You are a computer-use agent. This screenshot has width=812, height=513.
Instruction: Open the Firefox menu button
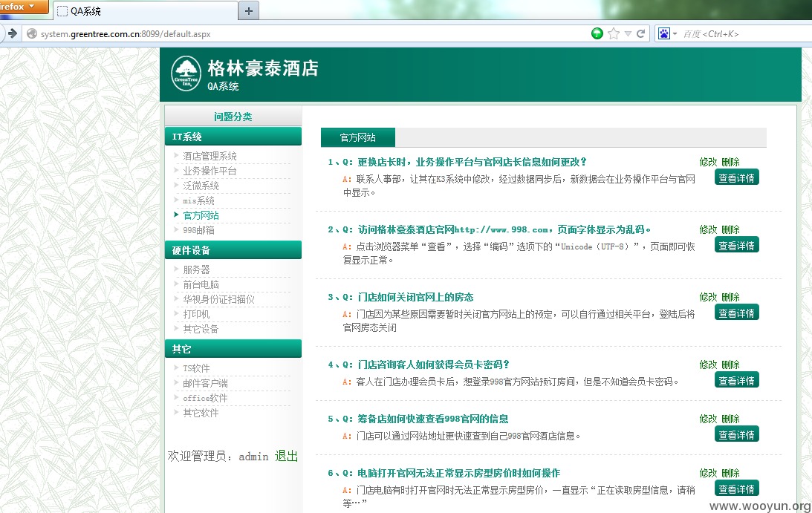(x=24, y=7)
